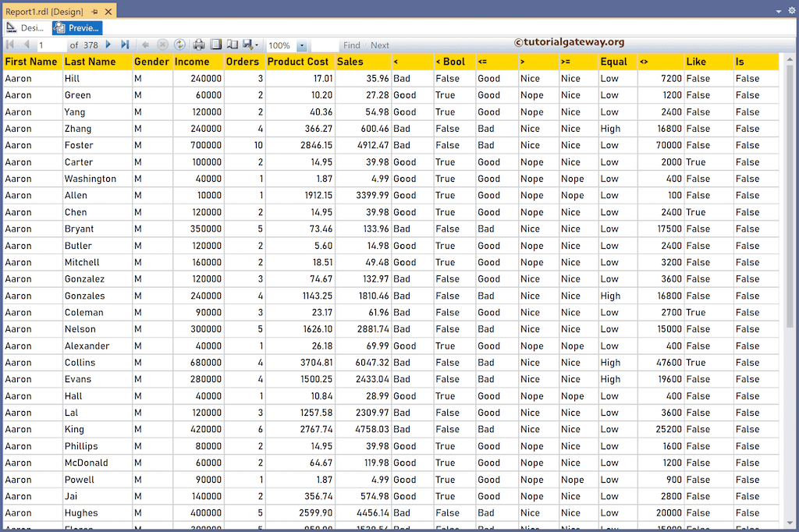The width and height of the screenshot is (799, 532).
Task: Refresh the report preview
Action: pos(179,44)
